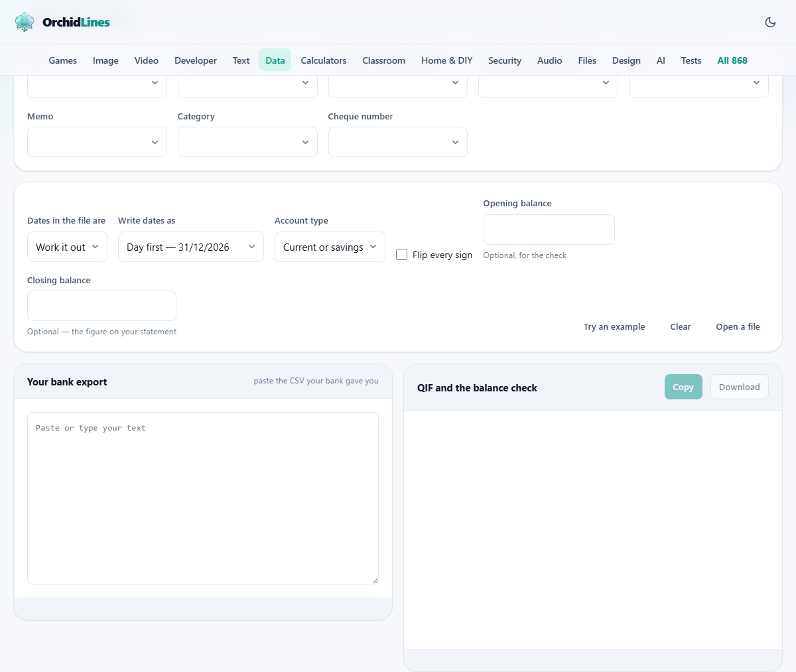Screen dimensions: 796x672
Task: Tick the Flip every sign checkbox
Action: point(401,255)
